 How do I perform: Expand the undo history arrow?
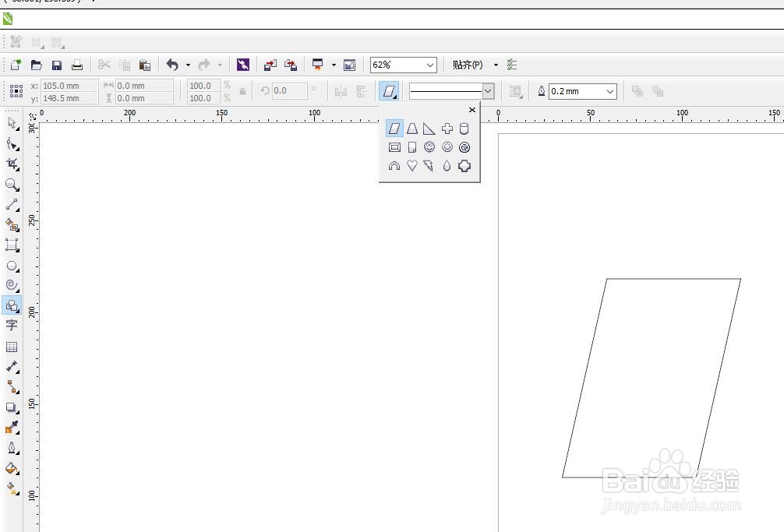coord(188,65)
